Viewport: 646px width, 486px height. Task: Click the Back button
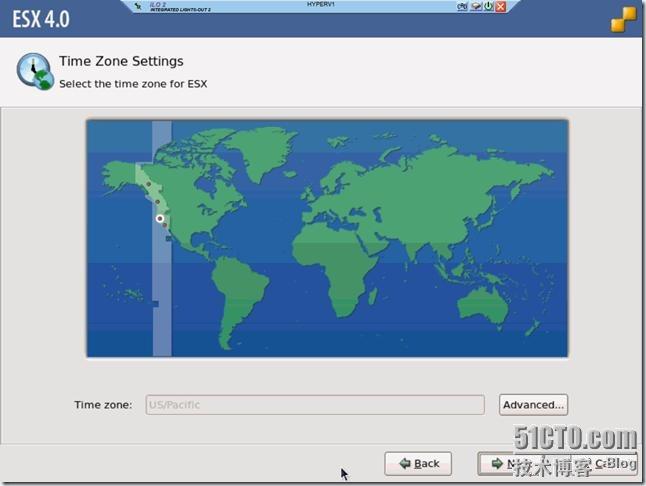point(418,463)
